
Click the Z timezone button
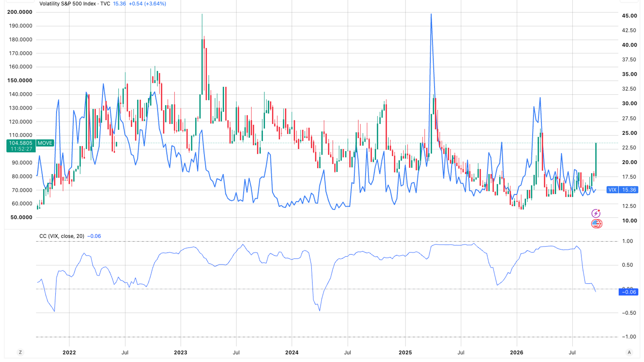coord(20,352)
